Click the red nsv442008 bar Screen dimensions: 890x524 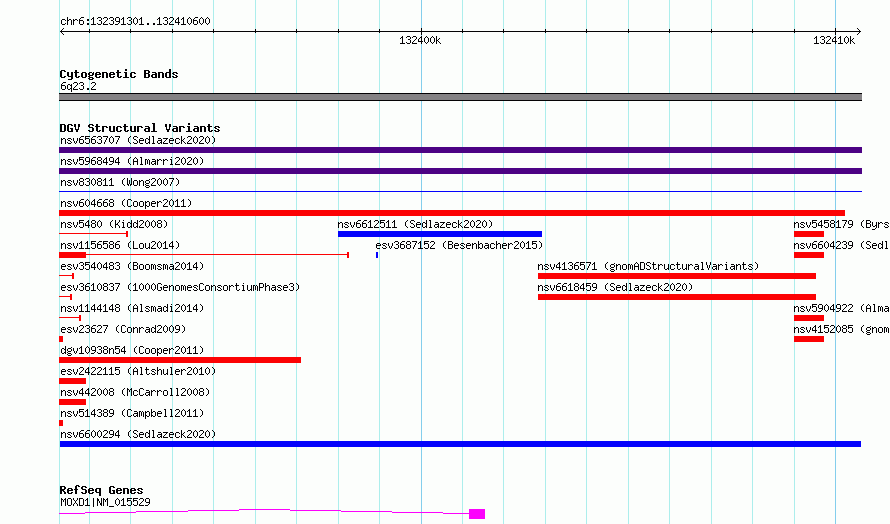(73, 403)
